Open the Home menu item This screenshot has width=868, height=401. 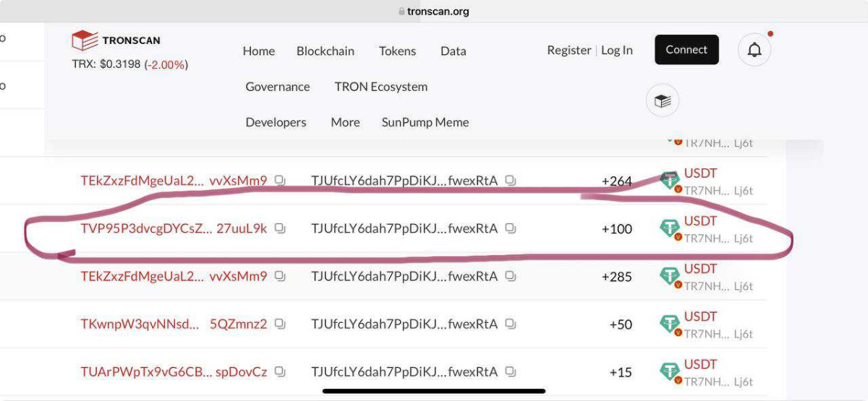(x=258, y=51)
